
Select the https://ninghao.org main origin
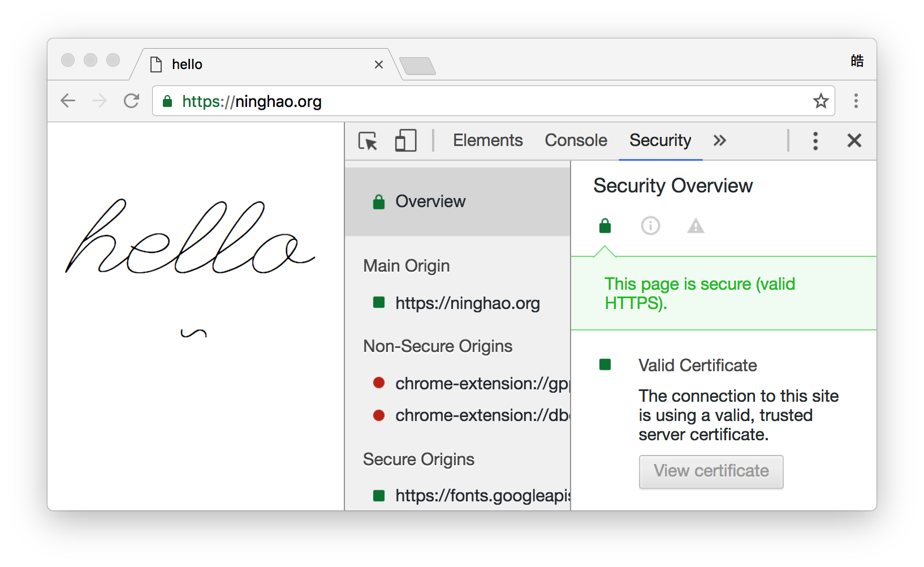467,303
